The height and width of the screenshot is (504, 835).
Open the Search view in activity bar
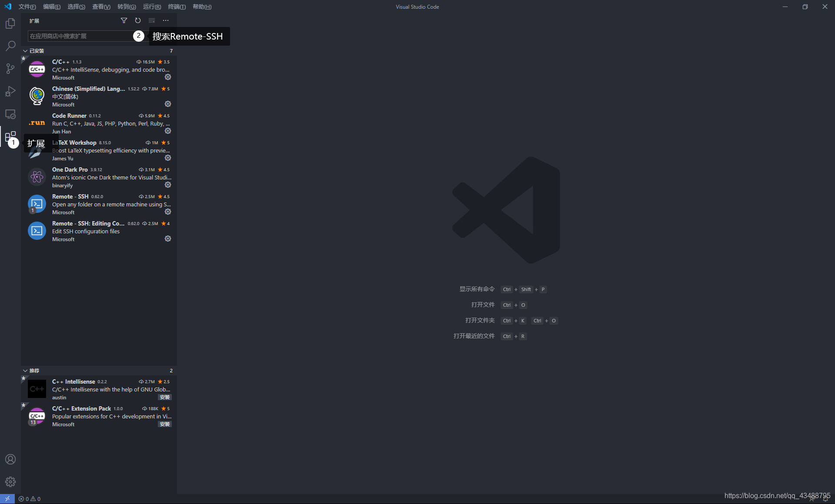[10, 46]
